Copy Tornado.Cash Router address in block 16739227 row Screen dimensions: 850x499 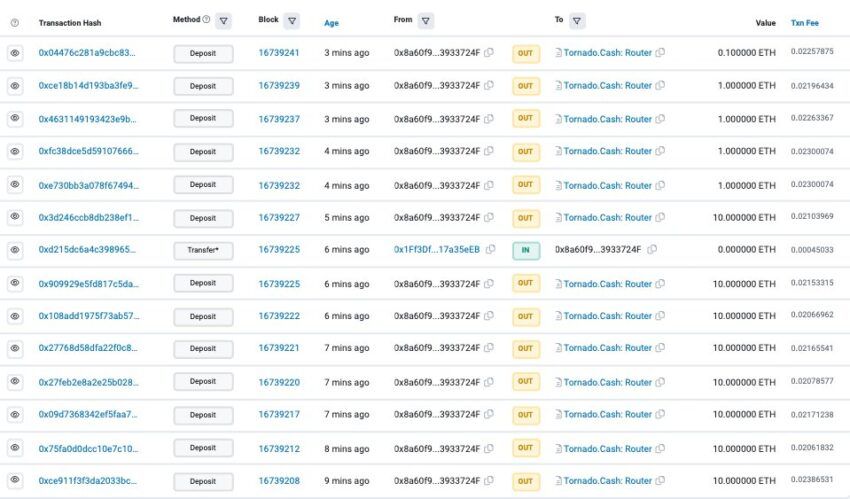pyautogui.click(x=660, y=217)
